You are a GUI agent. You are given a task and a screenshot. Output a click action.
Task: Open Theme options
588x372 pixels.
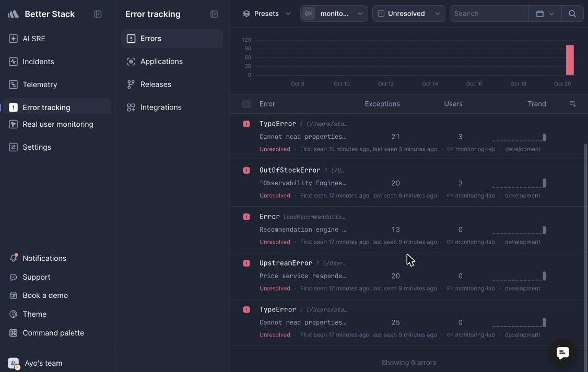[34, 314]
